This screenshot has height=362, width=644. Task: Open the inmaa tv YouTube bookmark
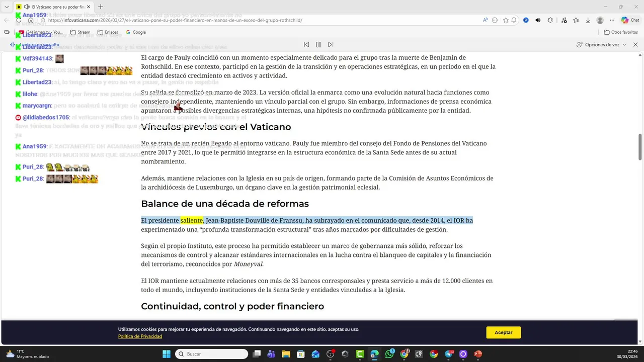[x=41, y=32]
